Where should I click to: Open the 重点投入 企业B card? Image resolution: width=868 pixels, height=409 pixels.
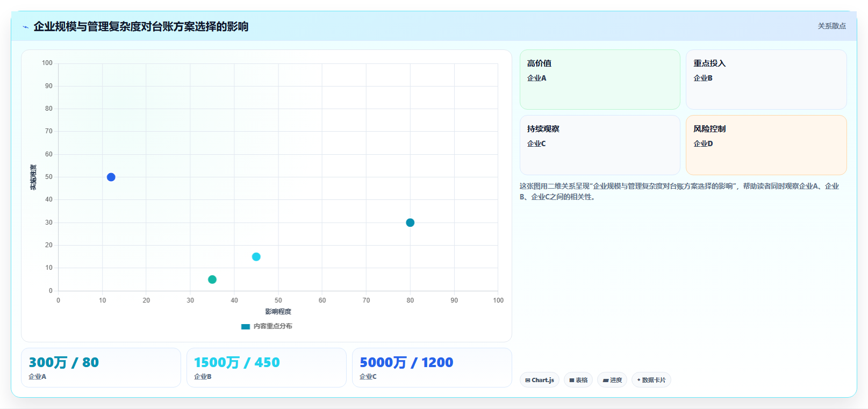[x=766, y=80]
